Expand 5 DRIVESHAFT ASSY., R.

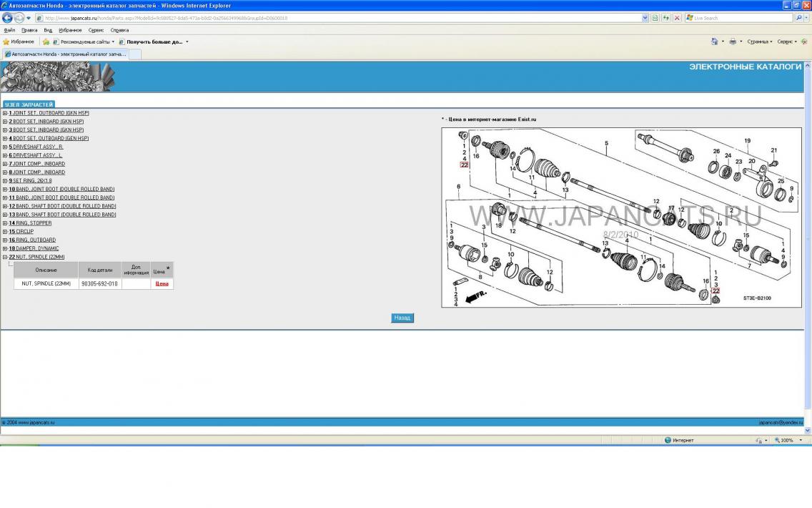[5, 147]
